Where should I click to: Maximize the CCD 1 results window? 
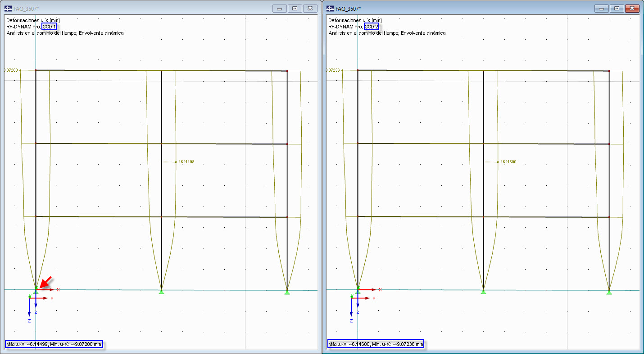click(x=295, y=8)
